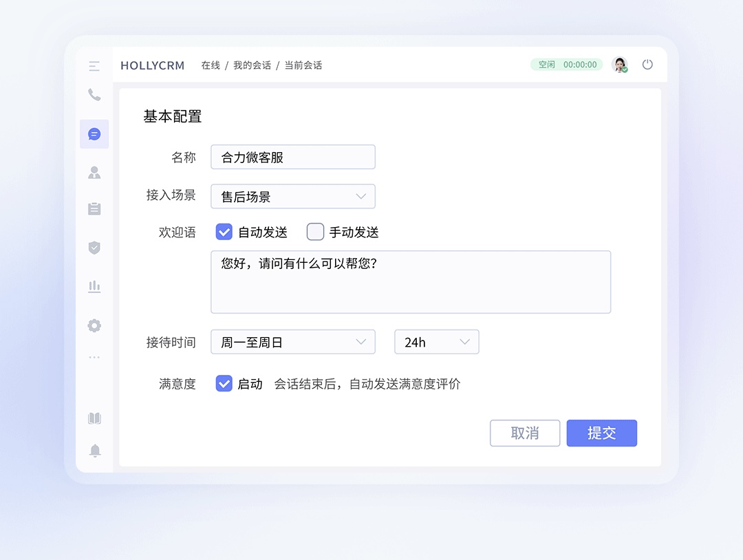Click the power logout icon top right

coord(647,64)
